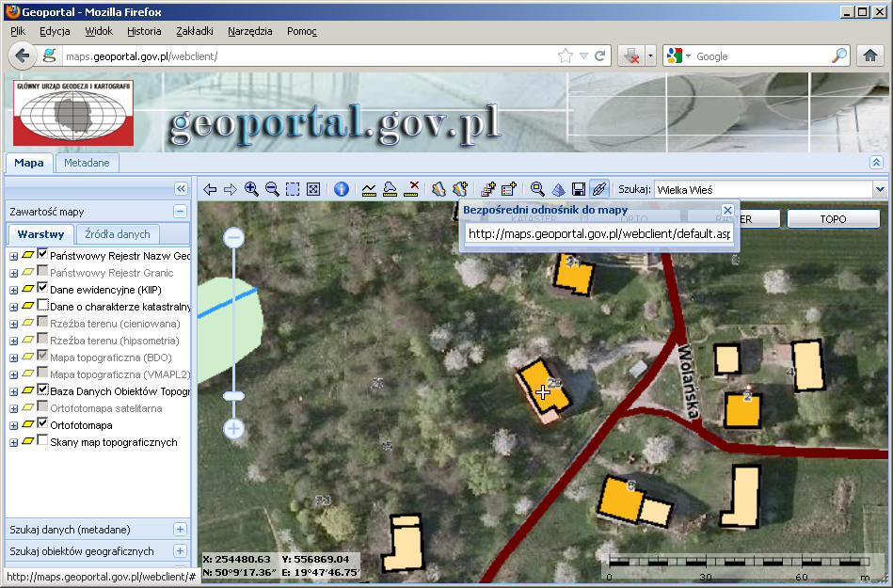Clear measurements with red X tool
Image resolution: width=893 pixels, height=588 pixels.
tap(411, 189)
